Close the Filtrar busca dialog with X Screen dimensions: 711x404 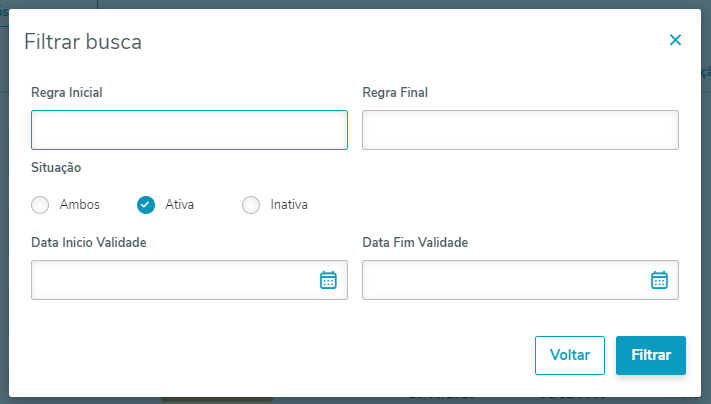tap(675, 40)
